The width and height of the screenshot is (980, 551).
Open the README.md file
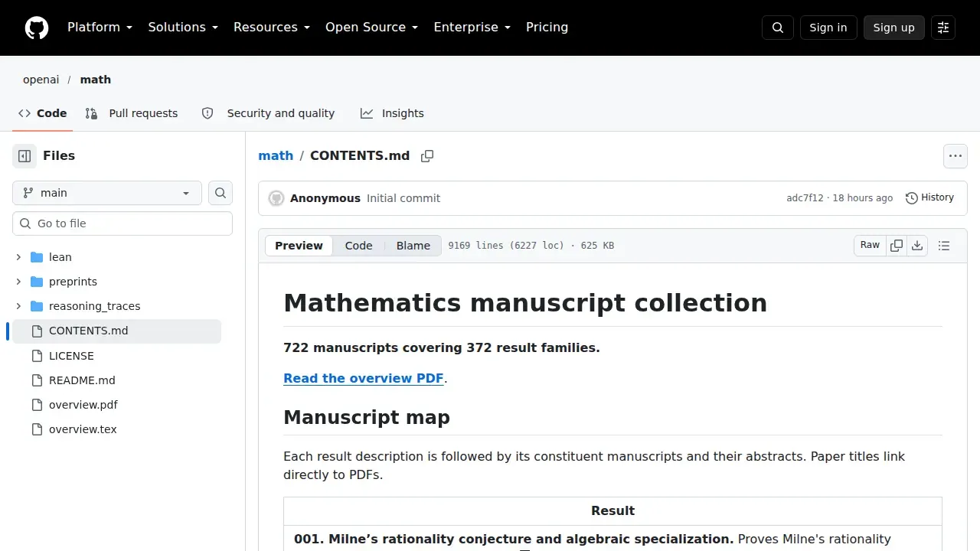(x=82, y=380)
